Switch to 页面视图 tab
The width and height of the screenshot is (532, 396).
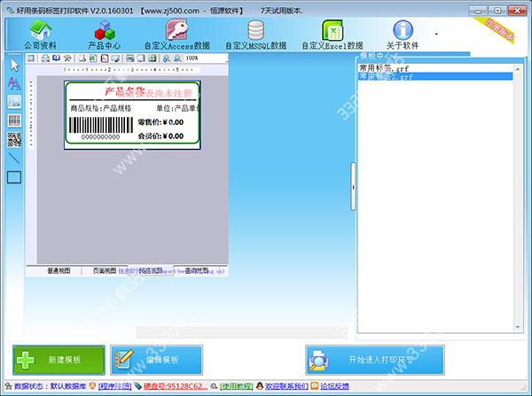point(105,270)
